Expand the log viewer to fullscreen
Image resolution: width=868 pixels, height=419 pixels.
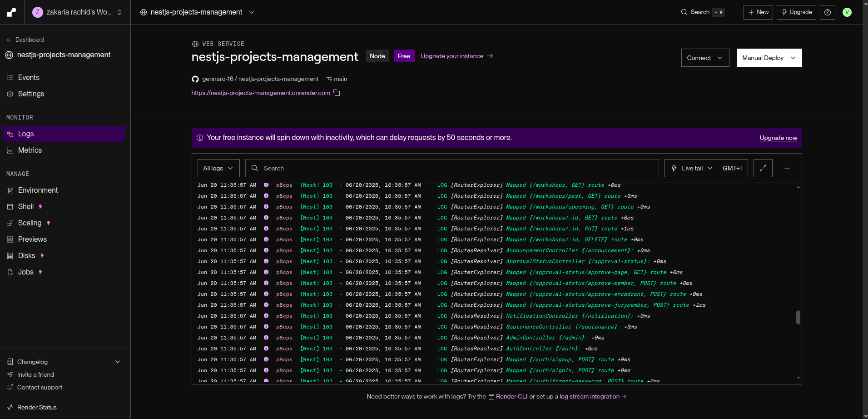pyautogui.click(x=763, y=168)
